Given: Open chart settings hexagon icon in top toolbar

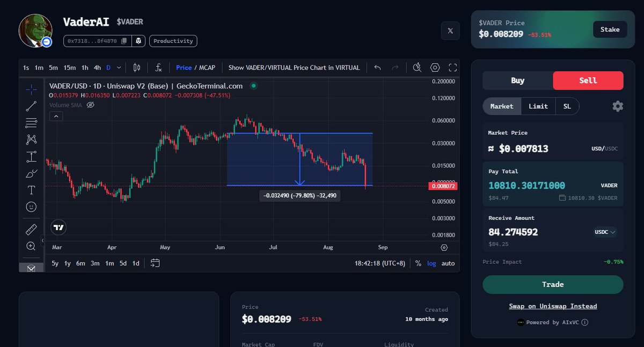Looking at the screenshot, I should [x=435, y=68].
